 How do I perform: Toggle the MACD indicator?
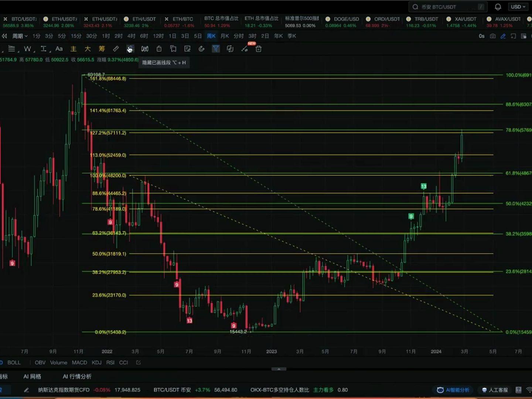pos(79,362)
